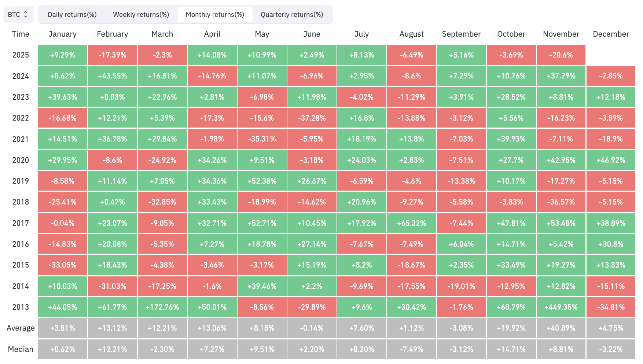Select the +46.92% December 2020 cell
Viewport: 643px width, 364px height.
tap(611, 160)
